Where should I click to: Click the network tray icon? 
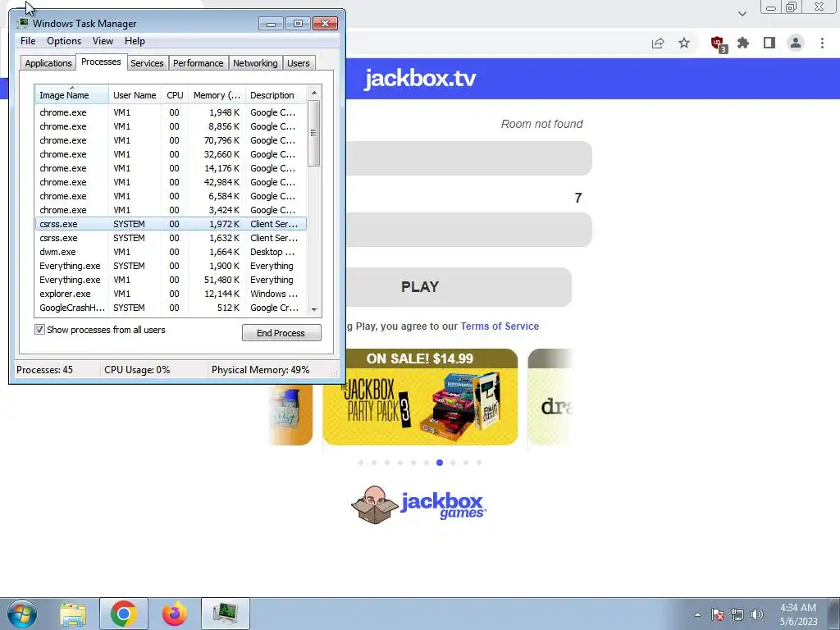[x=737, y=614]
